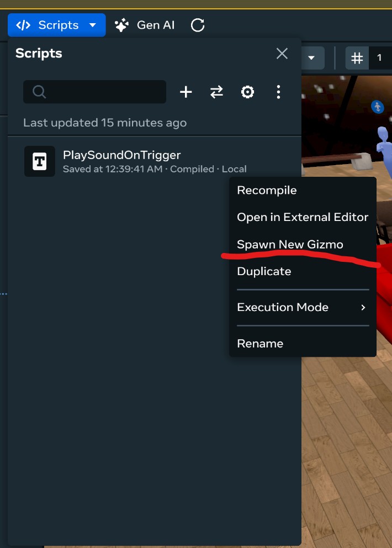Expand the Execution Mode submenu
392x548 pixels.
303,307
